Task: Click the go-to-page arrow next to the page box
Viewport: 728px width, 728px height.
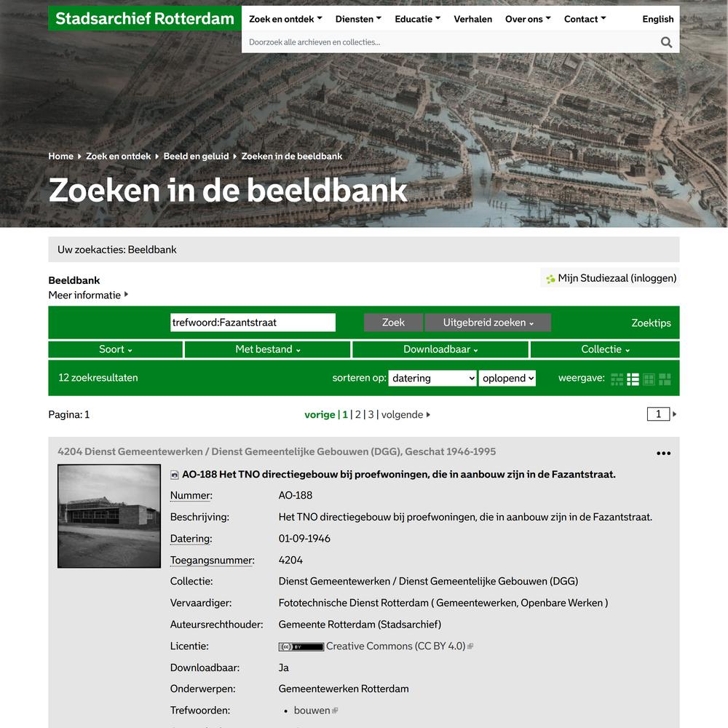Action: click(675, 414)
